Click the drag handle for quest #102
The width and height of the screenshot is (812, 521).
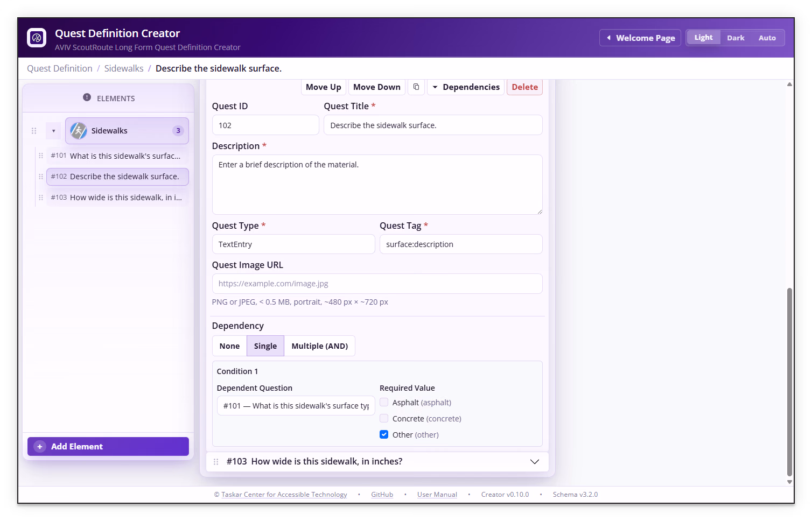[41, 177]
